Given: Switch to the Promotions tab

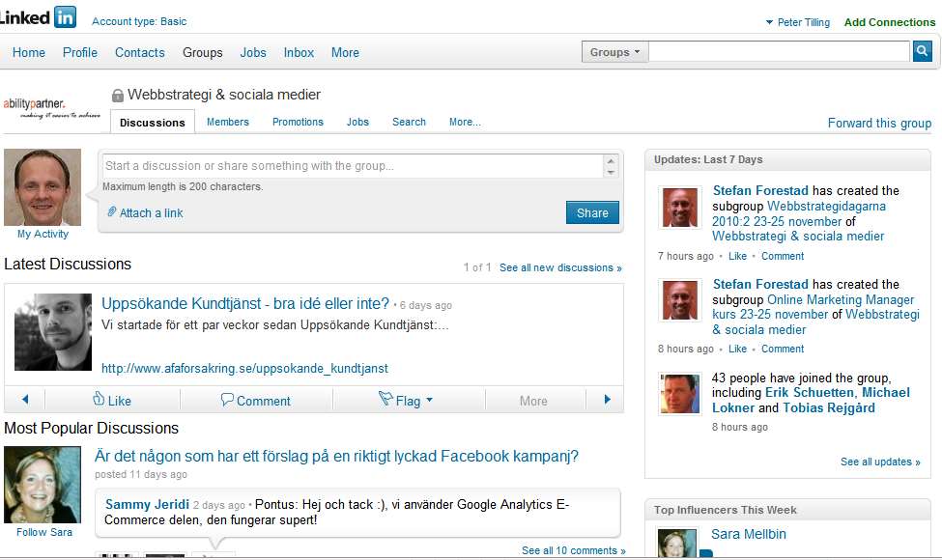Looking at the screenshot, I should pyautogui.click(x=298, y=122).
